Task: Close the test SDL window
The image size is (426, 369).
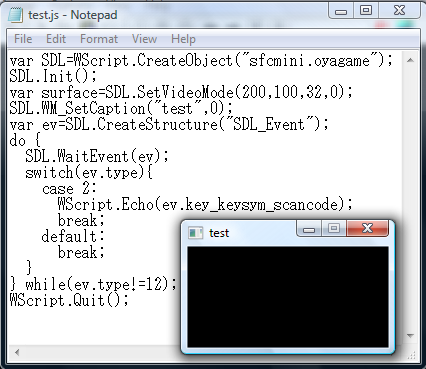Action: [x=367, y=229]
